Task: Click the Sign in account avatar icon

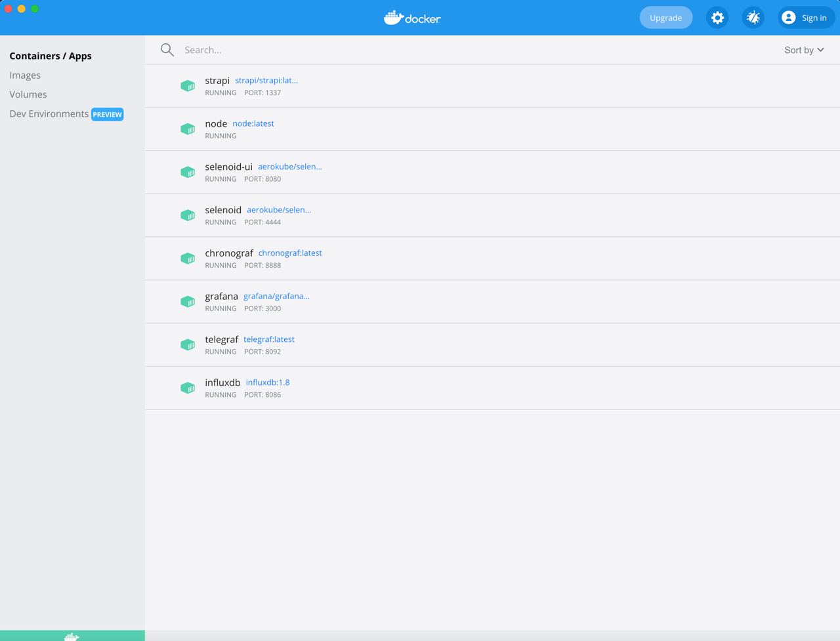Action: click(789, 18)
